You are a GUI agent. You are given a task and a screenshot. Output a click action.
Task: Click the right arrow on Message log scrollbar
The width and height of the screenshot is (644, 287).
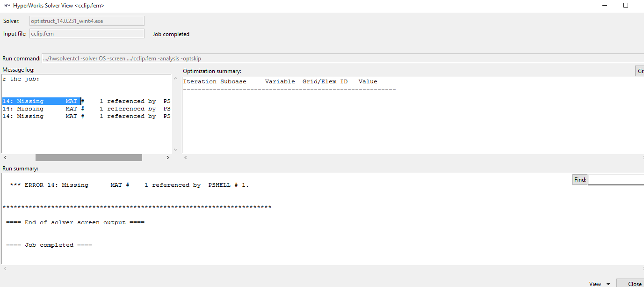click(x=168, y=157)
